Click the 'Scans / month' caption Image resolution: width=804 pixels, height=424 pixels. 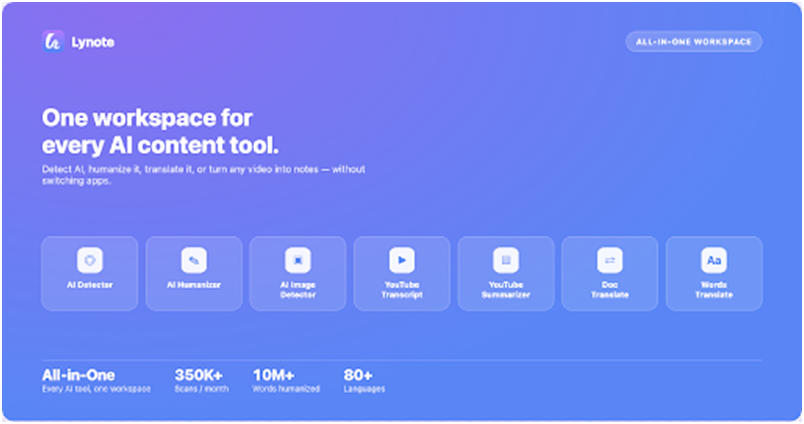click(x=202, y=389)
